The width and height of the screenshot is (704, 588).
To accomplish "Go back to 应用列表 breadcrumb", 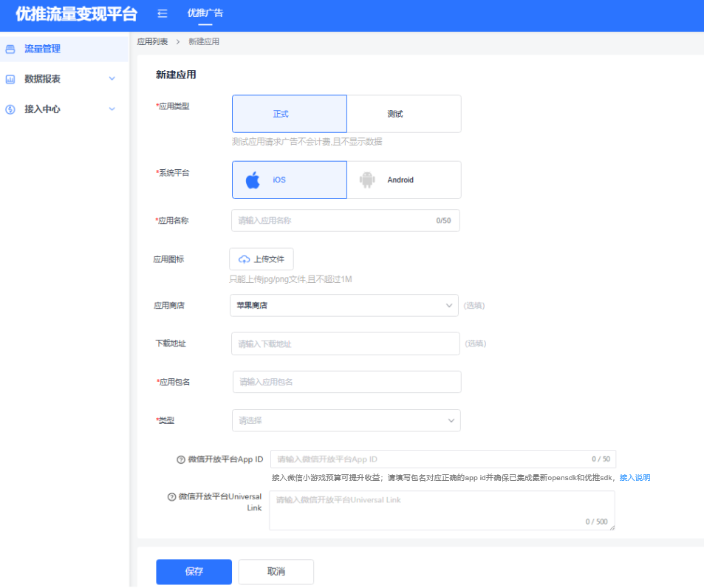I will (152, 42).
